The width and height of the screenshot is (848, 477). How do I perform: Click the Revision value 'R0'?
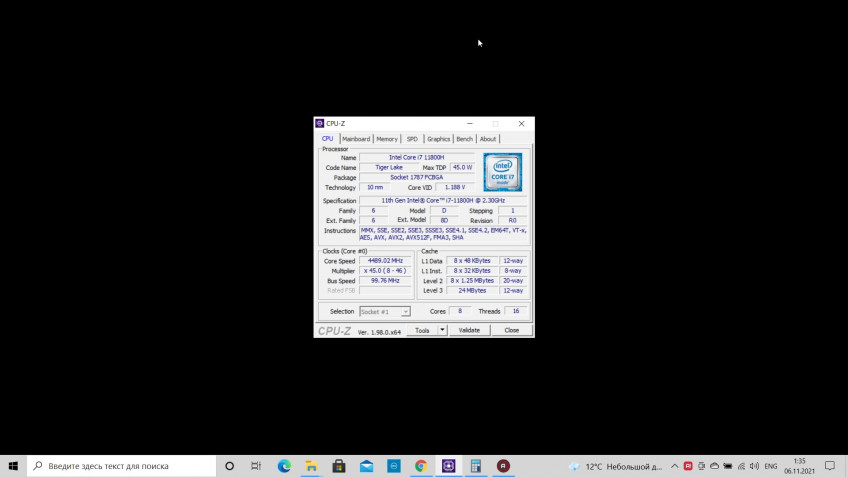(x=512, y=221)
